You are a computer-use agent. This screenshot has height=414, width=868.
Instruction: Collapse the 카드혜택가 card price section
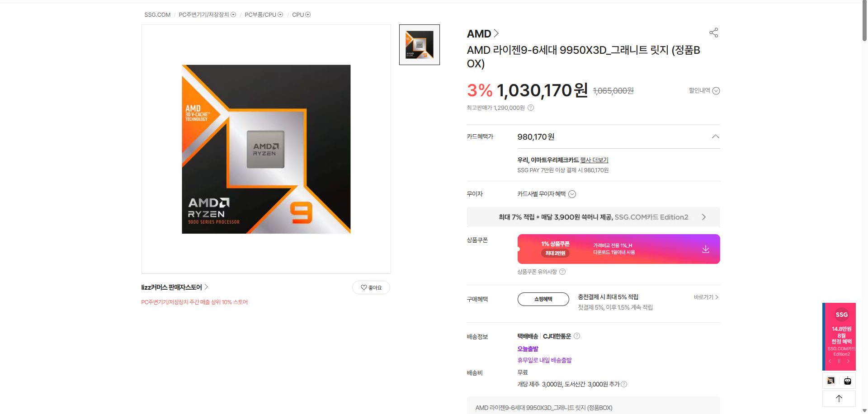(715, 136)
